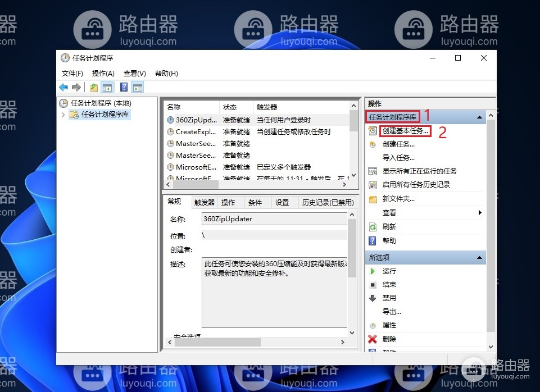Sort by the 名称 column header

pos(192,107)
